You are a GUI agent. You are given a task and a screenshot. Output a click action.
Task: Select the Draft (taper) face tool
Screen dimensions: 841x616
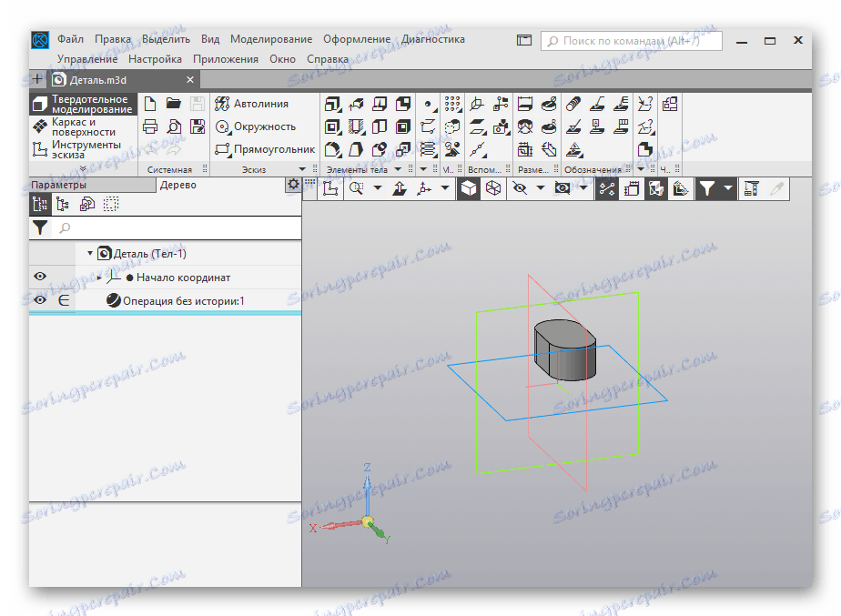356,149
